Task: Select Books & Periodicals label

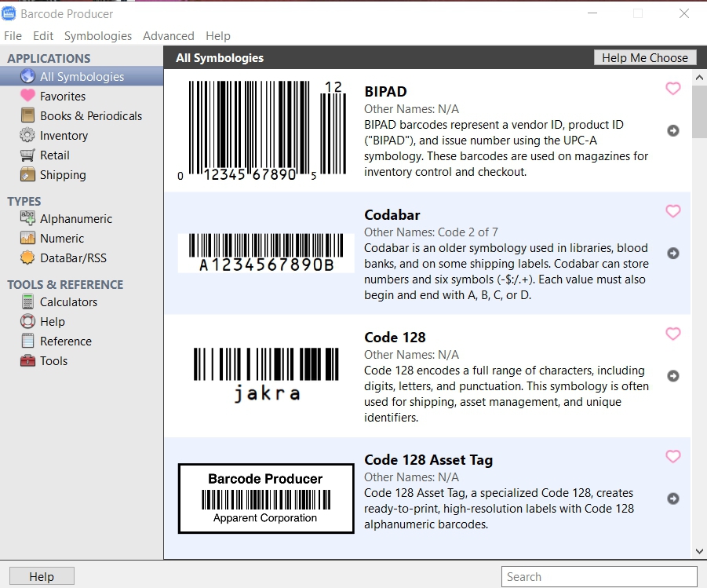Action: coord(91,116)
